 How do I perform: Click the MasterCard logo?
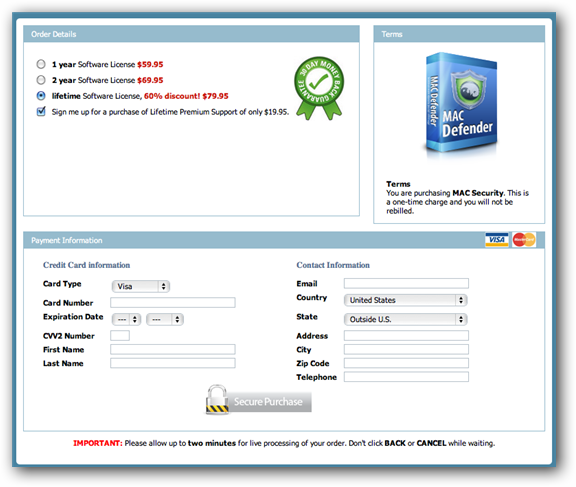click(524, 239)
